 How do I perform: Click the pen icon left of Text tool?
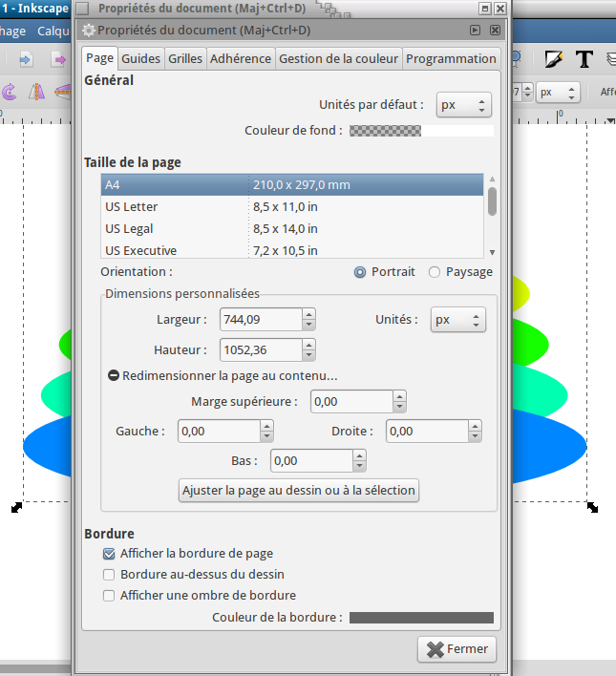coord(553,59)
